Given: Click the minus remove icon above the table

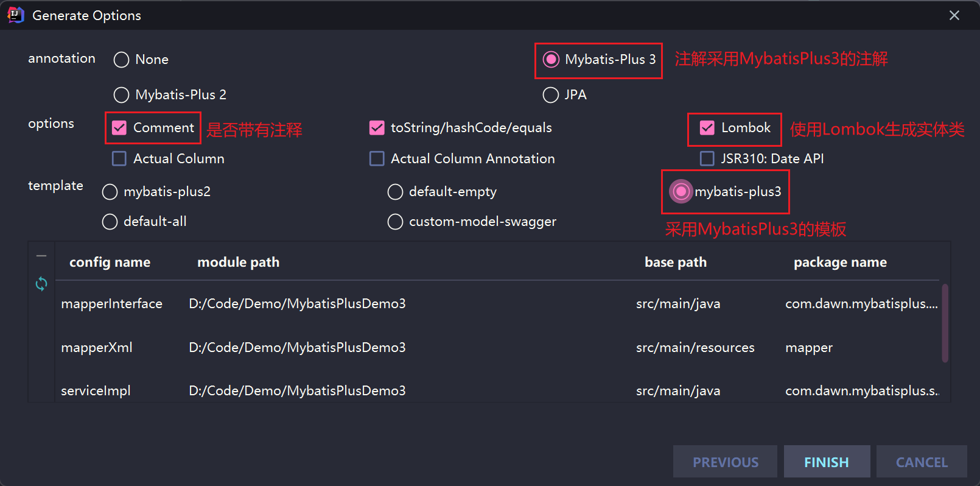Looking at the screenshot, I should pyautogui.click(x=41, y=256).
